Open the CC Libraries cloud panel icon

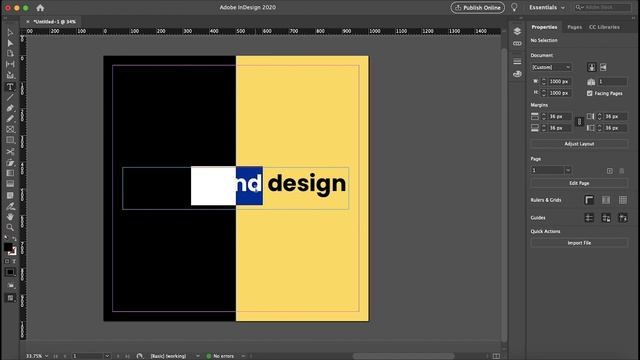517,74
